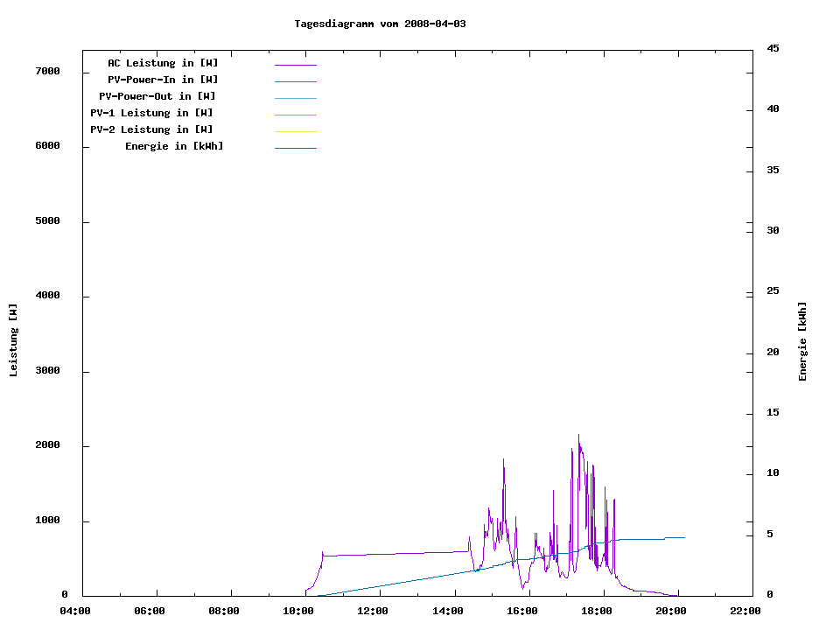Click the 7000 tick on the power axis

coord(47,72)
